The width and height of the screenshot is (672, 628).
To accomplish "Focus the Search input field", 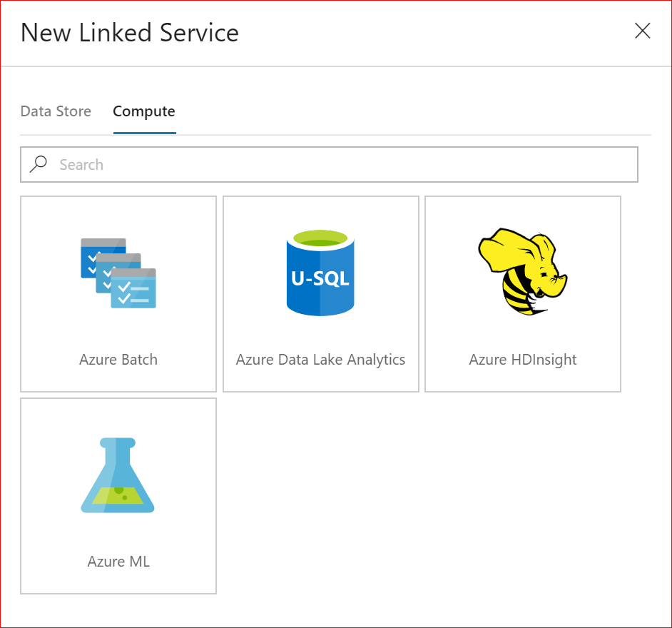I will (329, 165).
